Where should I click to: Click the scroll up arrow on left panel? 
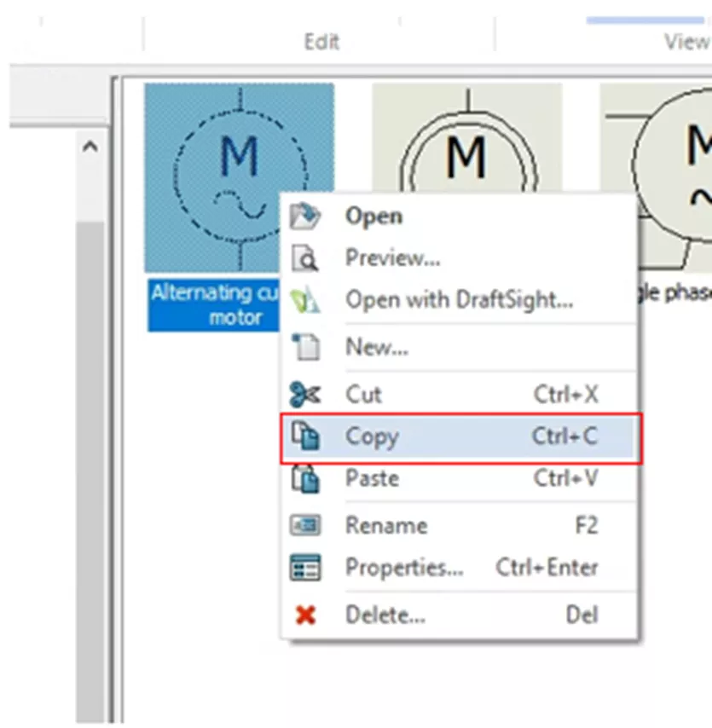(90, 147)
